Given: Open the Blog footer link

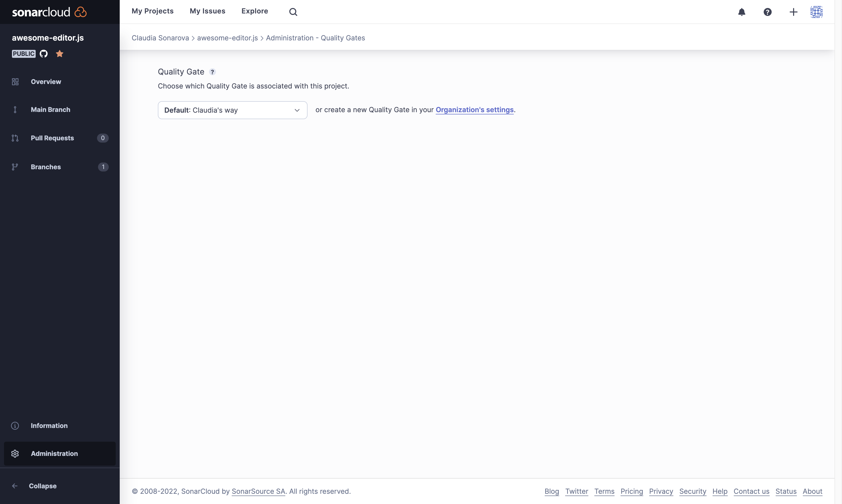Looking at the screenshot, I should pos(552,492).
